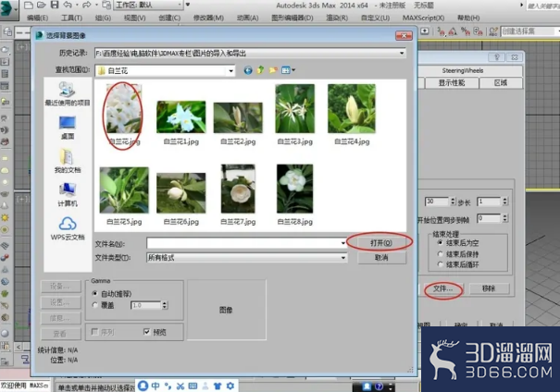This screenshot has width=560, height=392.
Task: Expand the 查找范围 白兰花 folder dropdown
Action: tap(231, 71)
